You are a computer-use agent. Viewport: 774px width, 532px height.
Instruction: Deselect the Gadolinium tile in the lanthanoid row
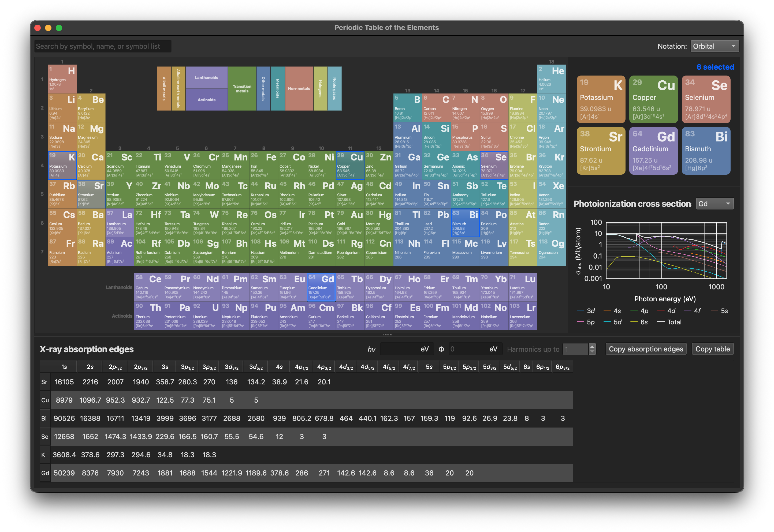click(321, 287)
